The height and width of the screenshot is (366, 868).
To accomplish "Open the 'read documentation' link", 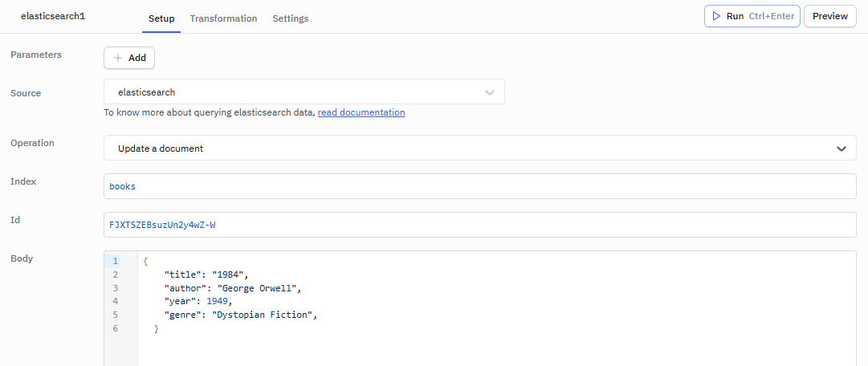I will pyautogui.click(x=361, y=112).
